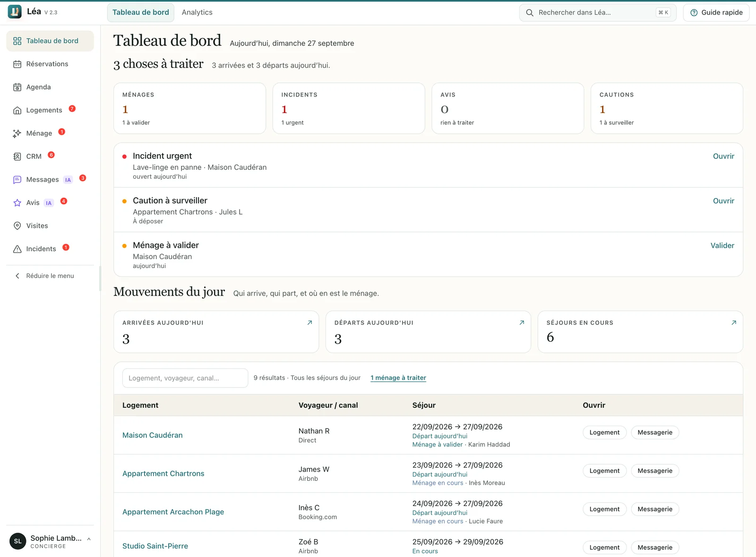756x557 pixels.
Task: Open arrow icon on Séjours en cours card
Action: pos(734,322)
